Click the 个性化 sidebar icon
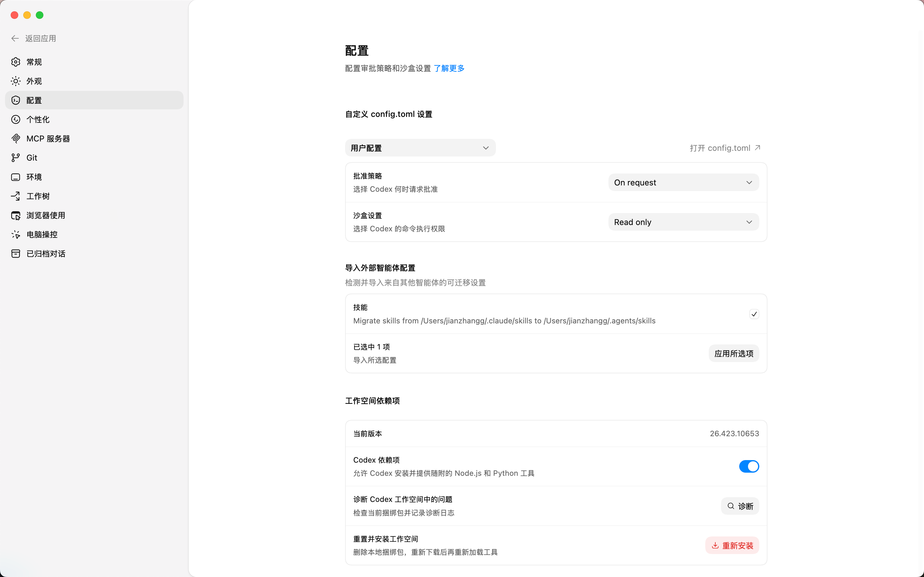 (x=16, y=119)
